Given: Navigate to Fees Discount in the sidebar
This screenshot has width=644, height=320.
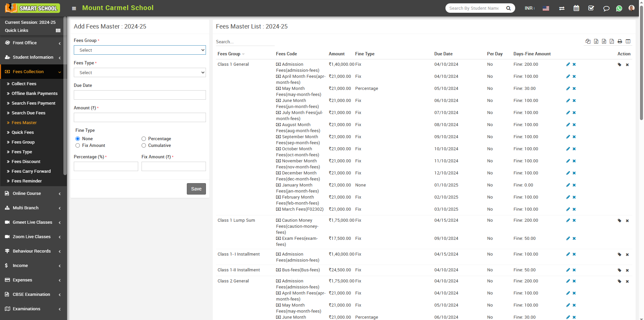Looking at the screenshot, I should coord(26,161).
